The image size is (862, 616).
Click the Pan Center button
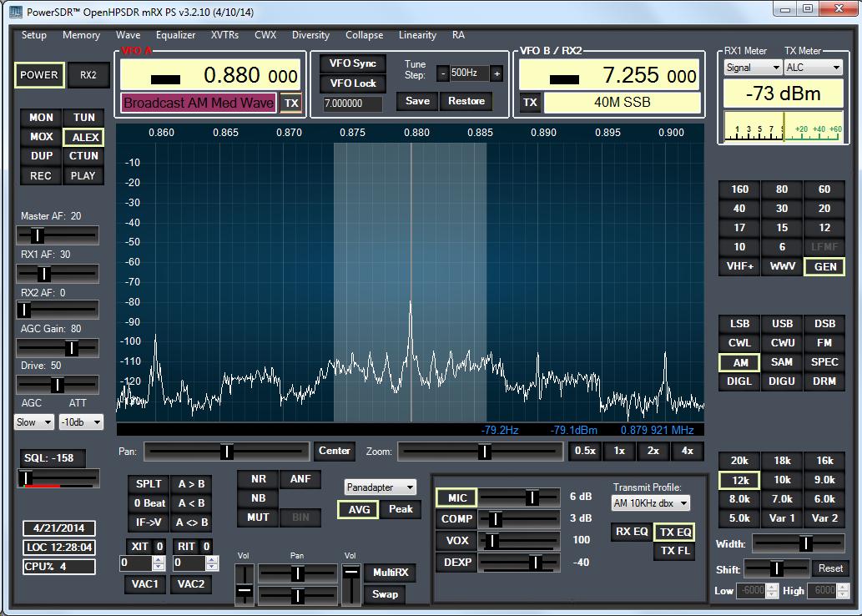pos(335,451)
